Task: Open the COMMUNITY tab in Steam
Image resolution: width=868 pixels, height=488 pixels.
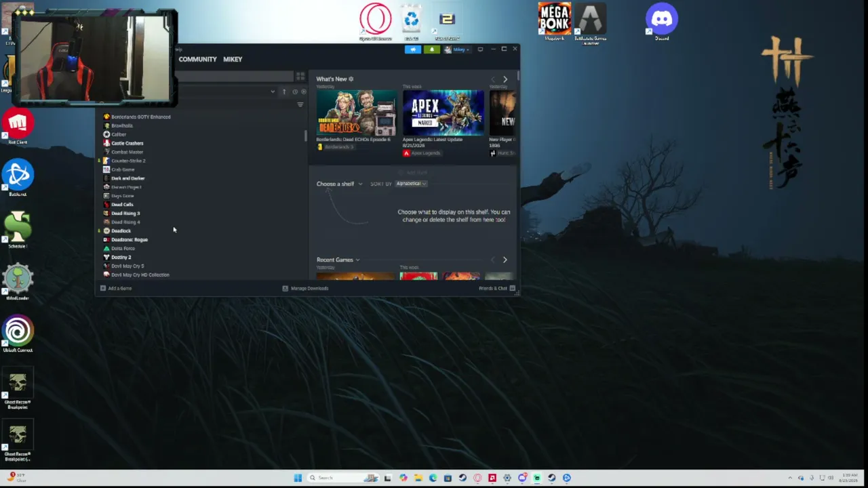Action: coord(197,59)
